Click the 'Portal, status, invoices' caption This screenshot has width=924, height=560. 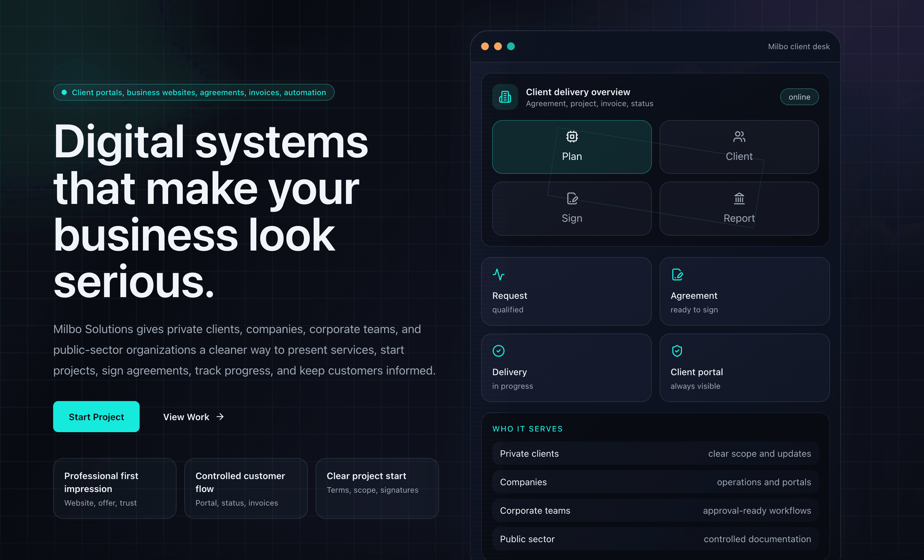pyautogui.click(x=237, y=503)
